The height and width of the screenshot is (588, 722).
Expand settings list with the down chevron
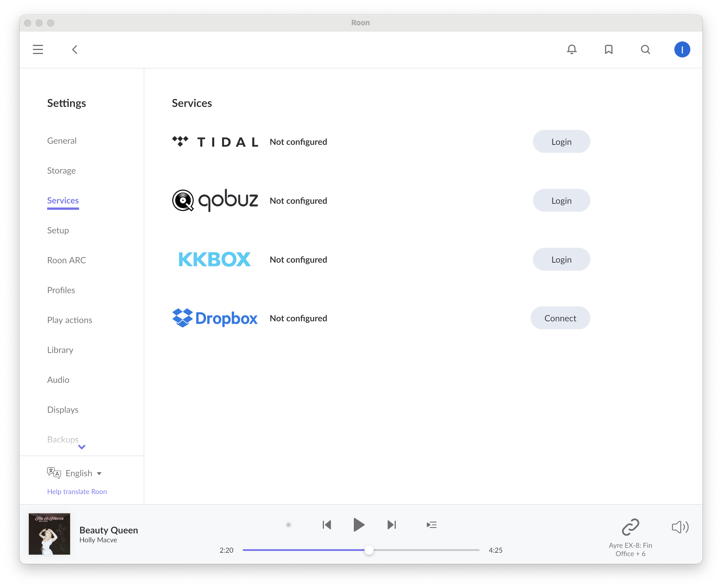[x=82, y=447]
